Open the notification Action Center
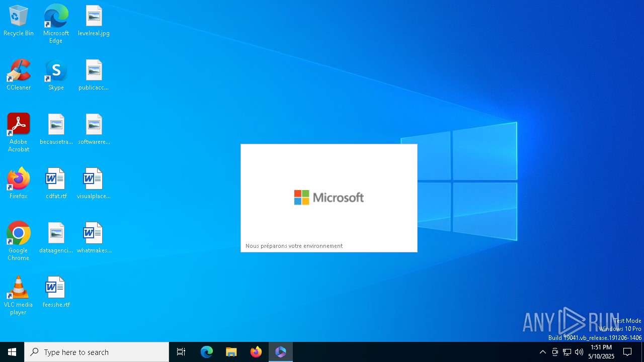The width and height of the screenshot is (644, 362). click(x=627, y=352)
